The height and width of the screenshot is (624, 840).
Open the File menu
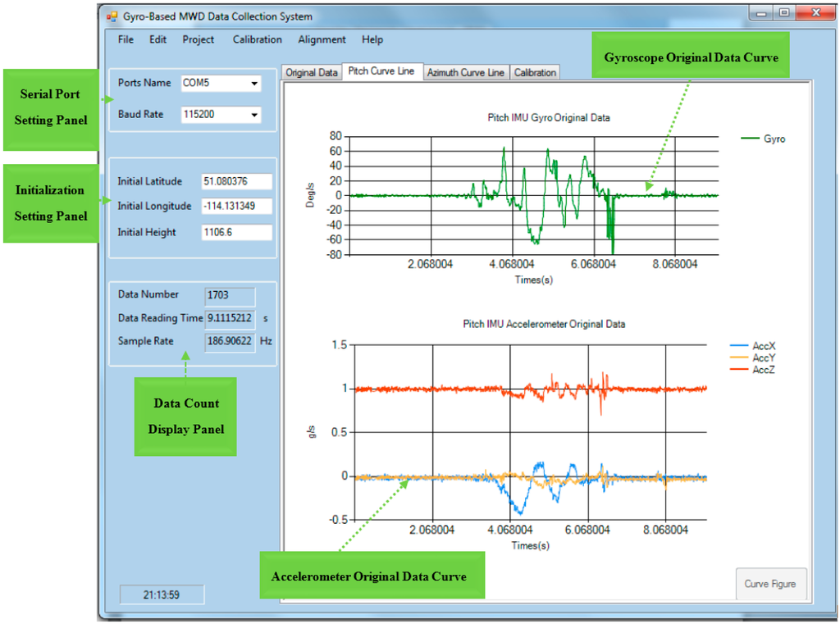pos(126,39)
